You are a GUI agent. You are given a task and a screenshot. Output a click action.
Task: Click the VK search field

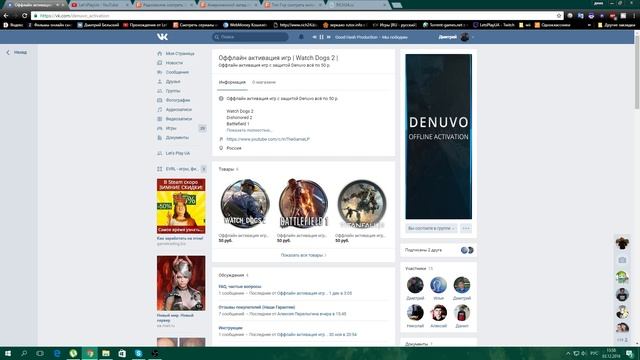coord(250,37)
